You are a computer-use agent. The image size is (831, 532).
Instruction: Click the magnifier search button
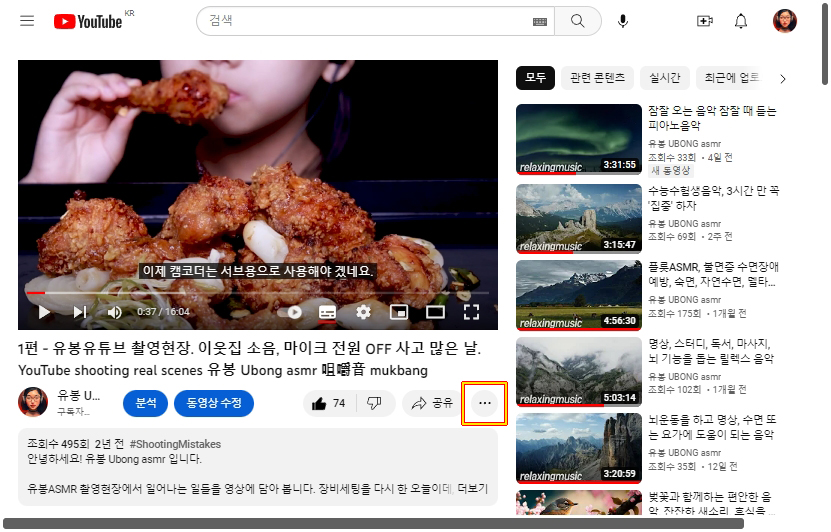(x=578, y=21)
